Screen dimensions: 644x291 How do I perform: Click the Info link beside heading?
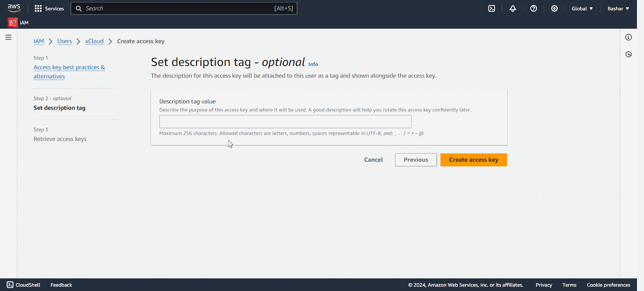pyautogui.click(x=313, y=64)
